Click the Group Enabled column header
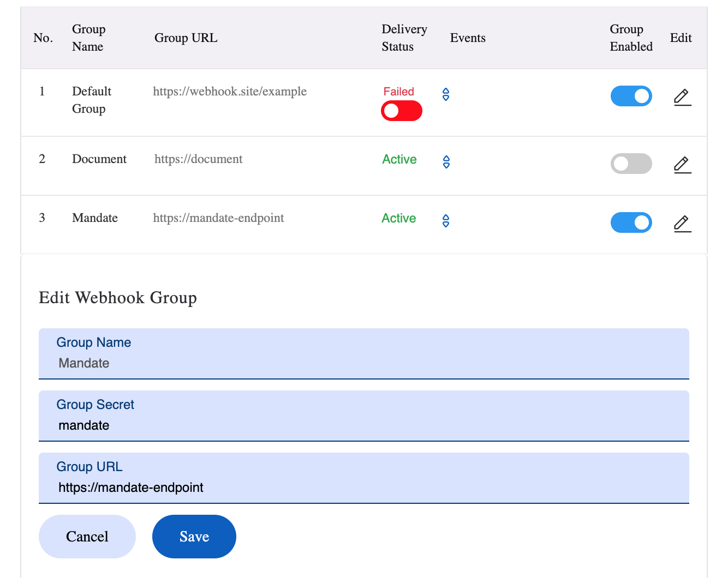The image size is (728, 578). [631, 38]
